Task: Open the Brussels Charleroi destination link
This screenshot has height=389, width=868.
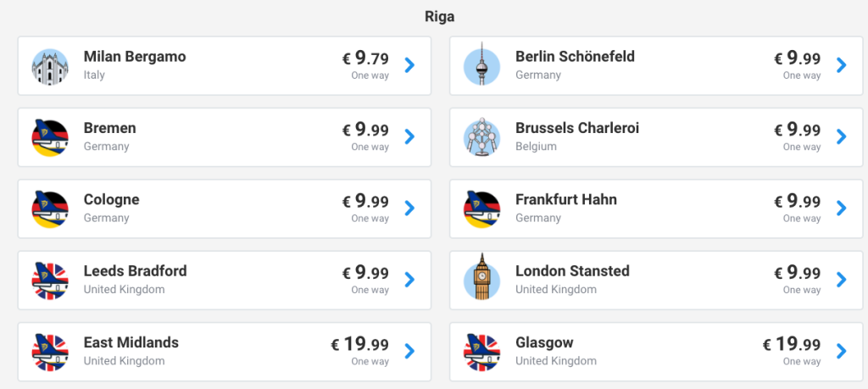Action: tap(576, 128)
